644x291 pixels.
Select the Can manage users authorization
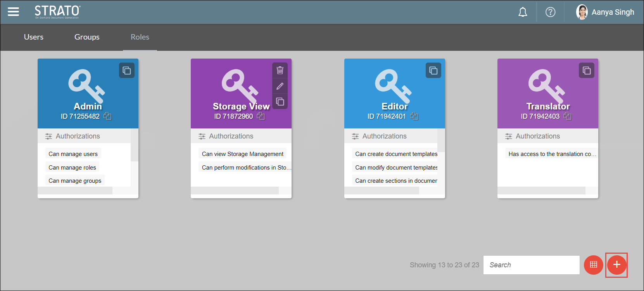coord(73,154)
